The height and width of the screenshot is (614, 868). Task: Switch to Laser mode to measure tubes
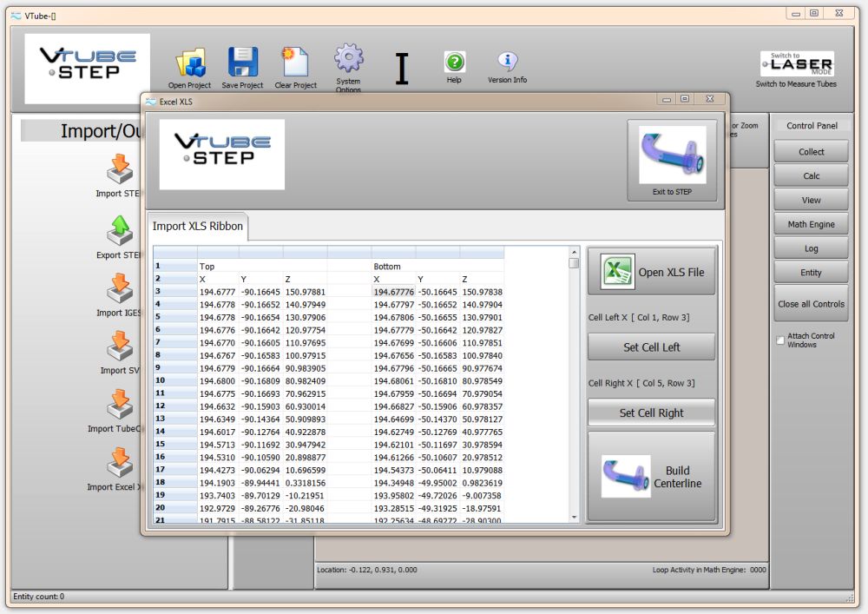pyautogui.click(x=796, y=65)
